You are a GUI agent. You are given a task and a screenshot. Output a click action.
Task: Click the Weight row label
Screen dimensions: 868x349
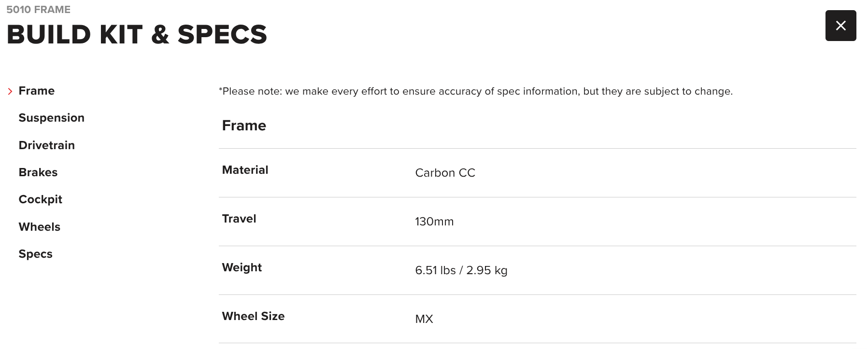tap(242, 267)
